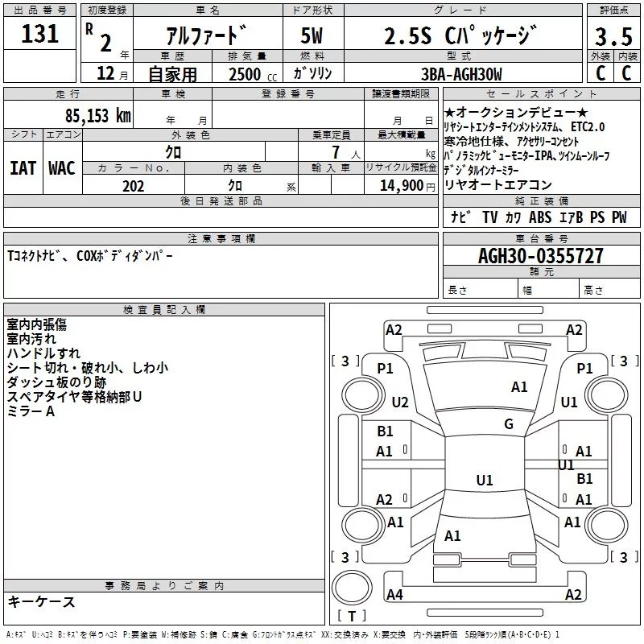Click ABS in the genuine equipment row
The image size is (644, 644).
[x=539, y=217]
